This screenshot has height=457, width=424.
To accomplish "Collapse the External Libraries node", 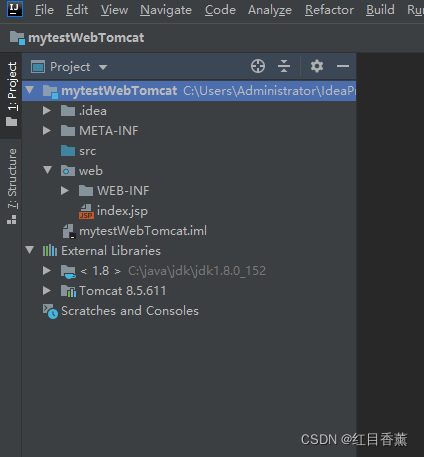I will [30, 250].
